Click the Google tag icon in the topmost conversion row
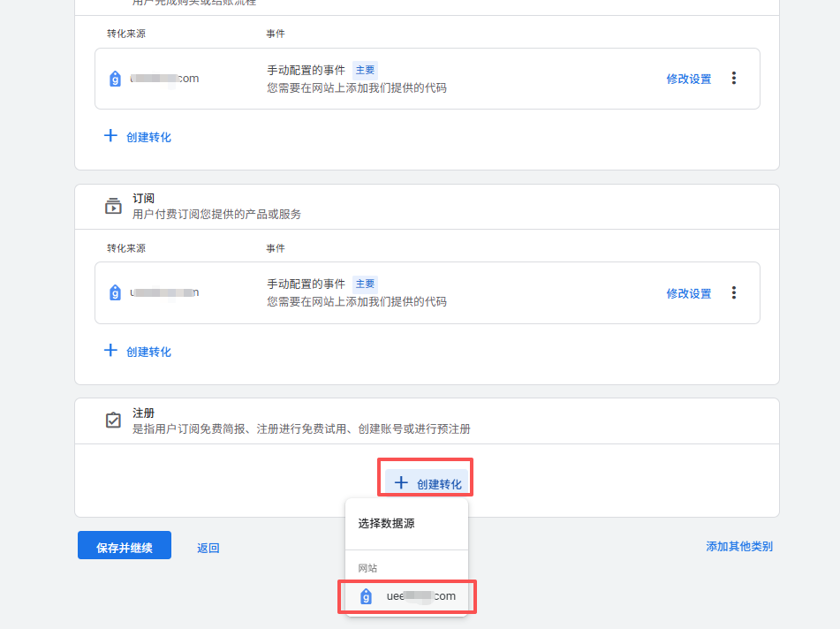The width and height of the screenshot is (840, 629). 115,79
